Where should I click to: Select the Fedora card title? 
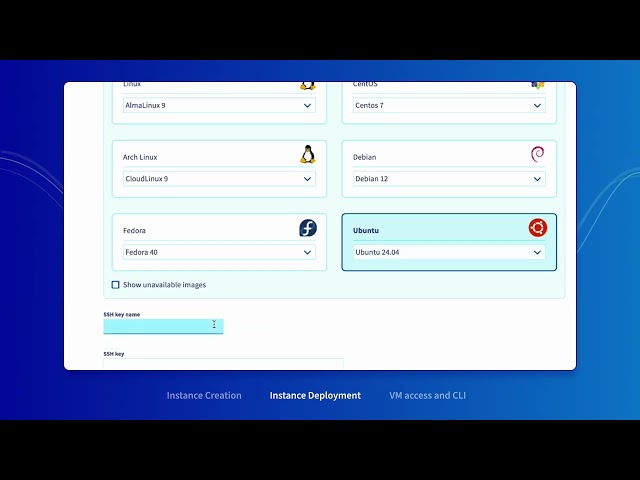[x=134, y=231]
